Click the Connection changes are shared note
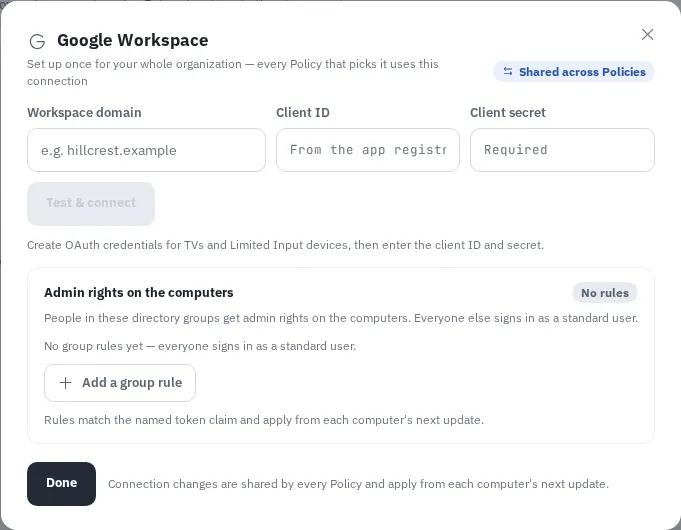The width and height of the screenshot is (681, 530). coord(358,484)
